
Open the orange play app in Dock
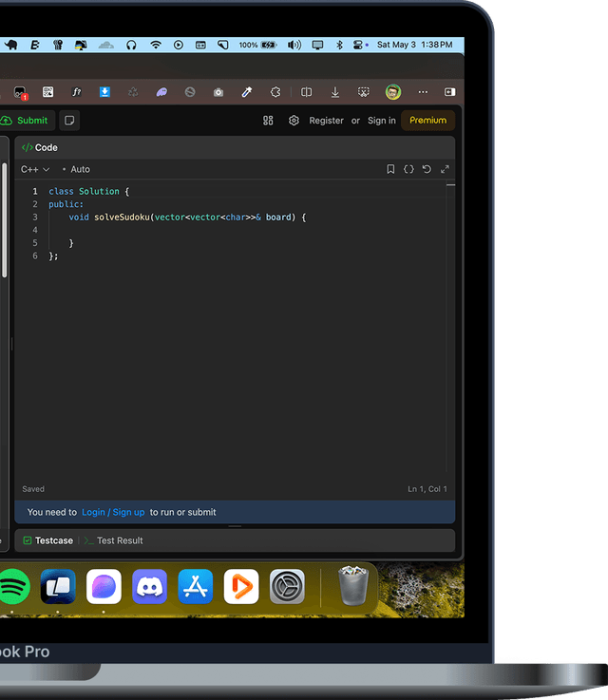coord(241,587)
